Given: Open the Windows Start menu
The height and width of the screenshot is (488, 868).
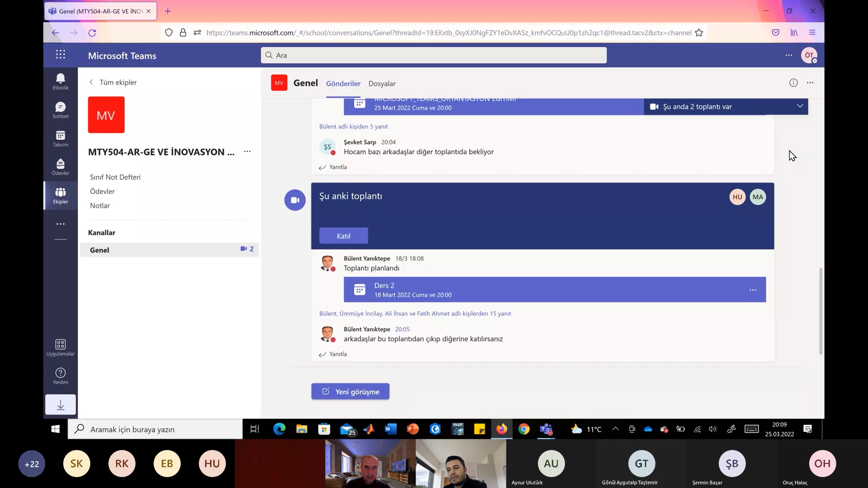Looking at the screenshot, I should (55, 429).
